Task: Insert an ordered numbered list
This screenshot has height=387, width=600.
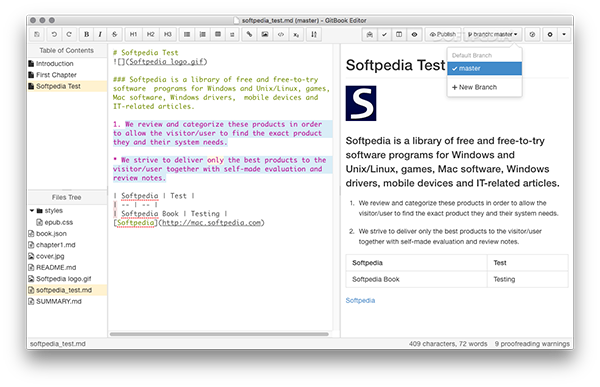Action: tap(202, 34)
